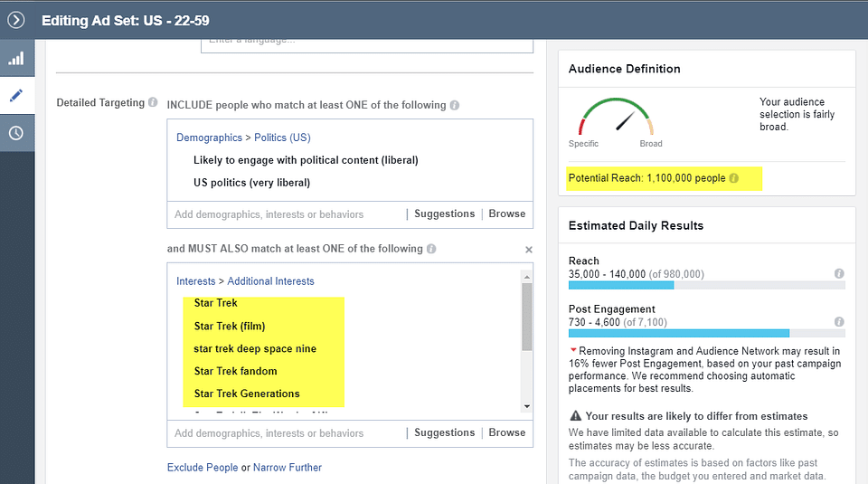Select 'Star Trek Generations' interest
The image size is (868, 484).
click(247, 394)
